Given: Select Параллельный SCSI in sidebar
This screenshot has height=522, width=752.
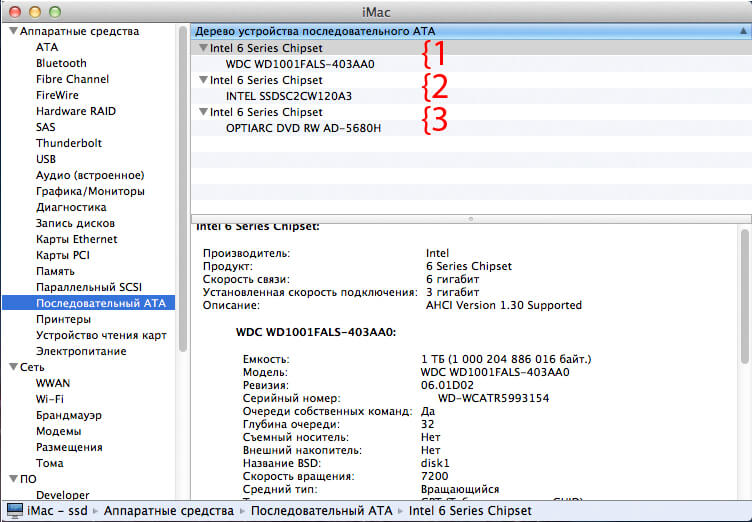Looking at the screenshot, I should coord(89,287).
